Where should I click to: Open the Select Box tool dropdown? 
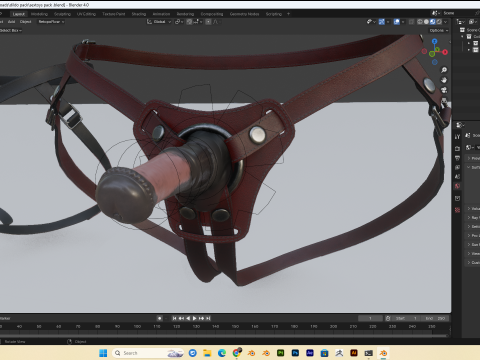click(x=11, y=30)
